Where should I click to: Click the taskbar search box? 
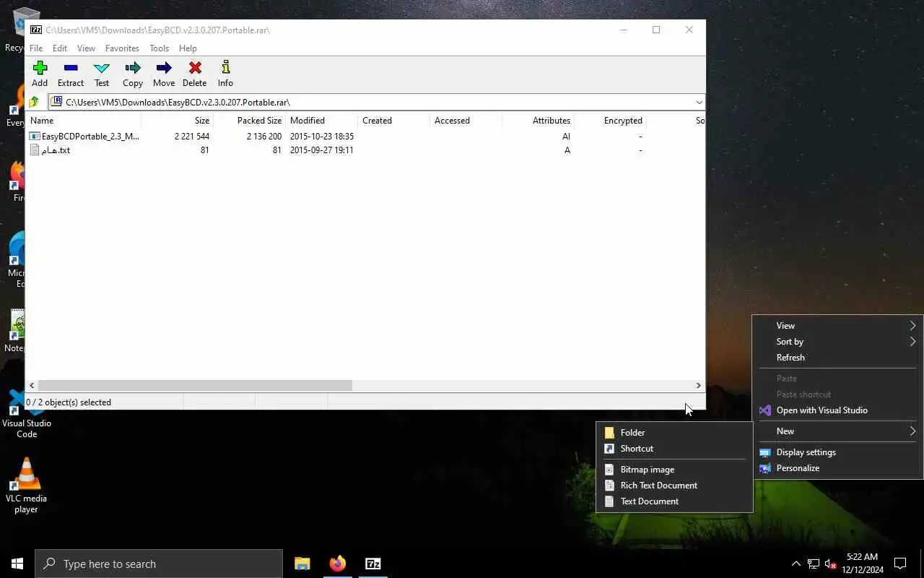(x=159, y=564)
